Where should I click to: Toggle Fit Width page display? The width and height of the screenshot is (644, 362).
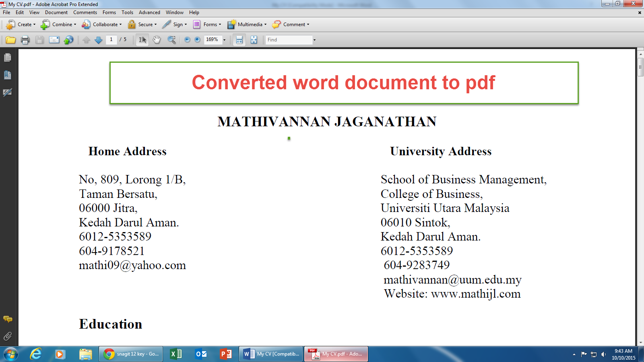[239, 39]
